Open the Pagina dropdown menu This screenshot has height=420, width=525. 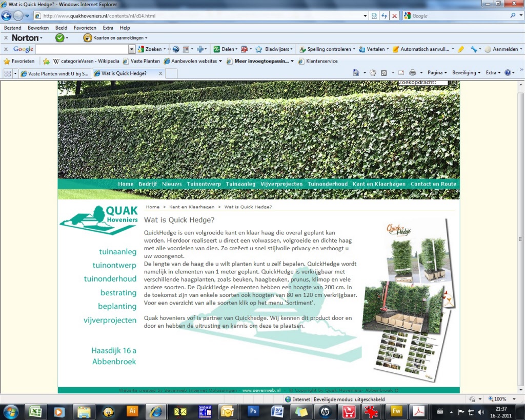437,73
